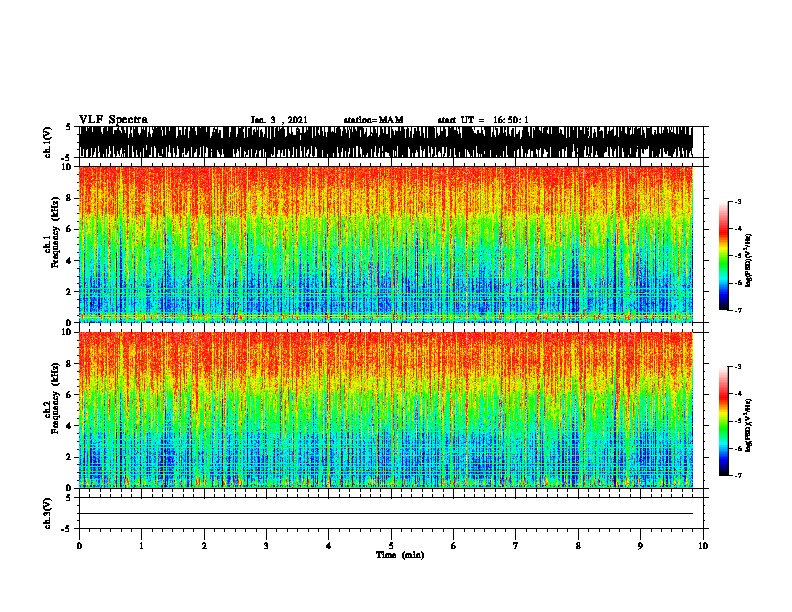Click the ch.1 color scale bar
This screenshot has height=612, width=792.
point(724,256)
